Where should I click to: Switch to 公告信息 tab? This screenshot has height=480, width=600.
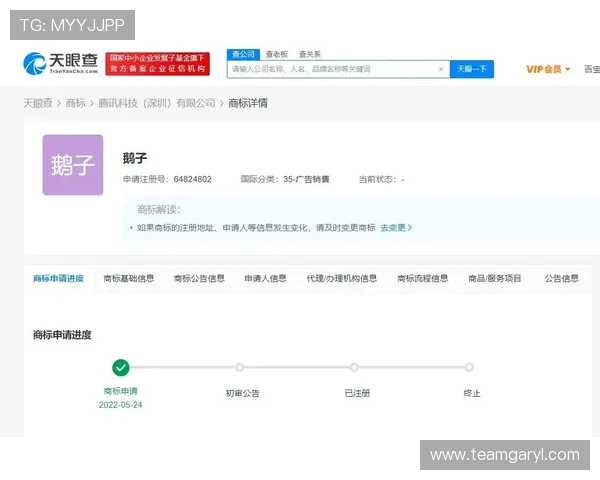[562, 279]
